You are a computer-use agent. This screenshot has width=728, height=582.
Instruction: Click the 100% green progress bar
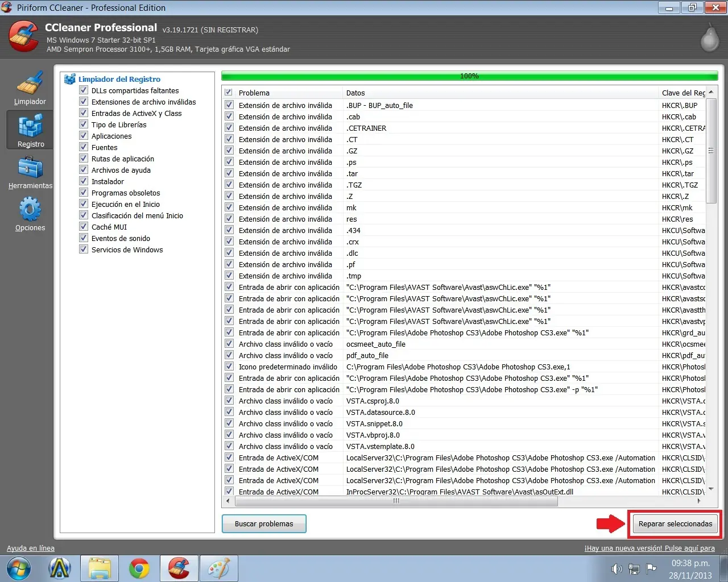pyautogui.click(x=469, y=76)
